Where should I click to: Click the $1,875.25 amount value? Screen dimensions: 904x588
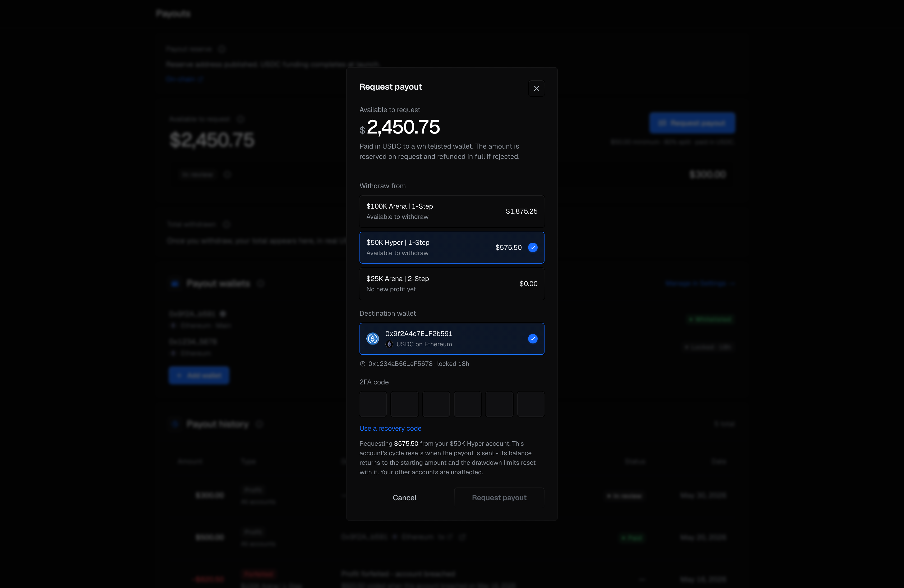click(x=521, y=211)
